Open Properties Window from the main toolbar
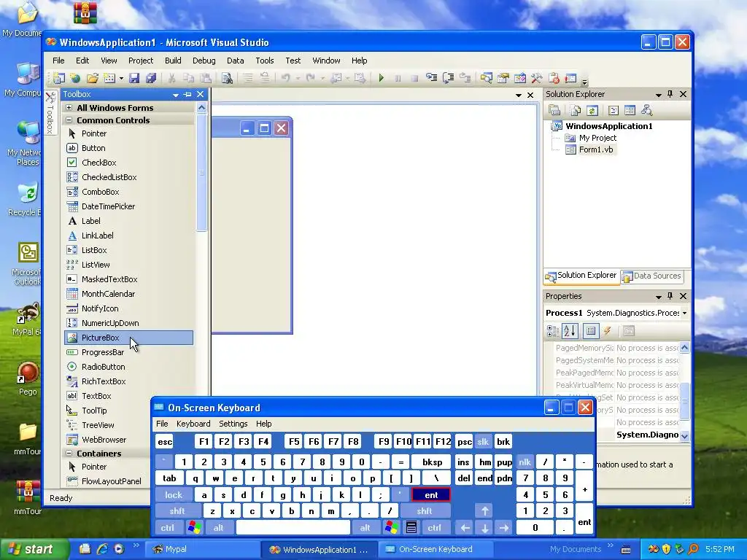747x560 pixels. click(x=503, y=77)
